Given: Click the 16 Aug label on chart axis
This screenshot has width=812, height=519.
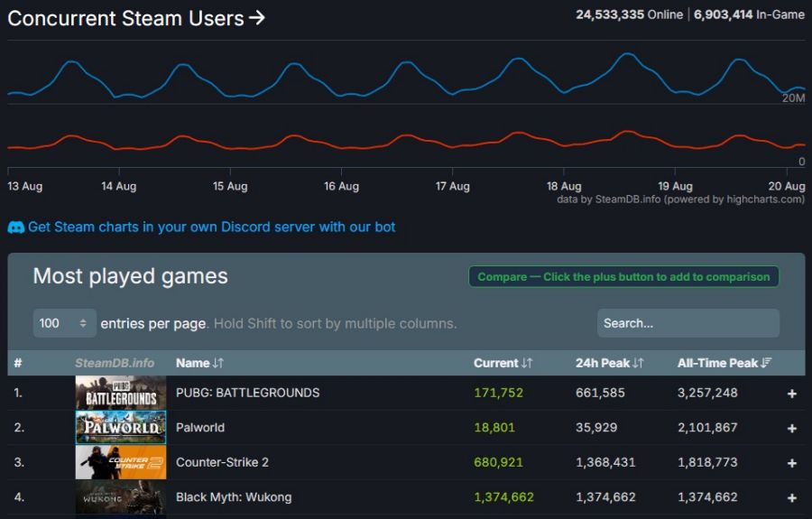Looking at the screenshot, I should (x=341, y=186).
